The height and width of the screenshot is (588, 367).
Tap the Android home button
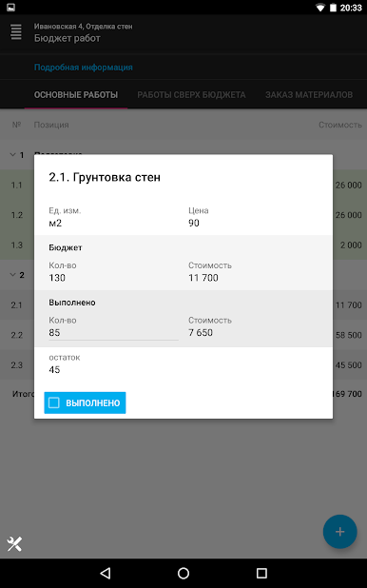(x=183, y=573)
